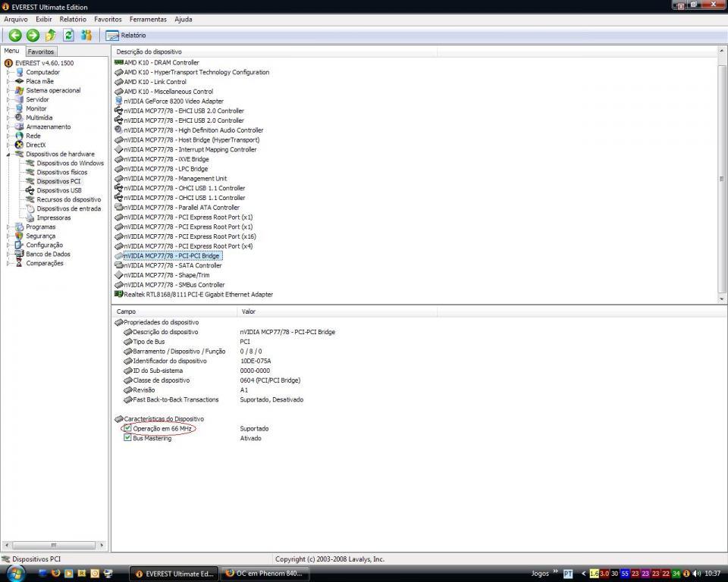Click the EVEREST Ultimate Ed taskbar button
The width and height of the screenshot is (728, 582).
click(174, 574)
